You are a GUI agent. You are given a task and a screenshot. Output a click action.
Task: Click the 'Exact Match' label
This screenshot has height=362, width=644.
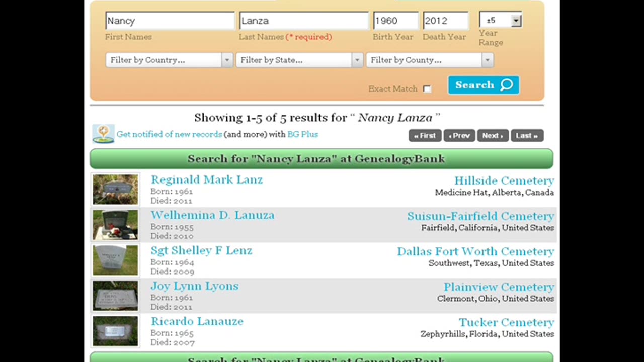point(393,89)
